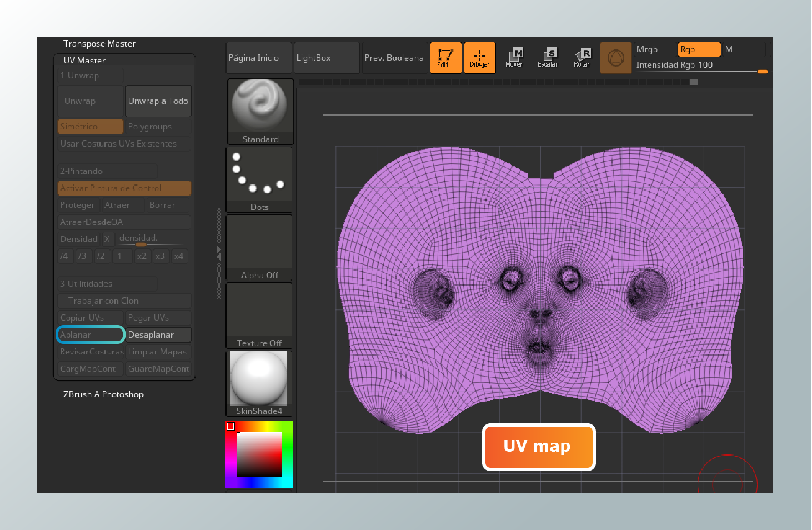Open the Página Inicio tab

(258, 57)
